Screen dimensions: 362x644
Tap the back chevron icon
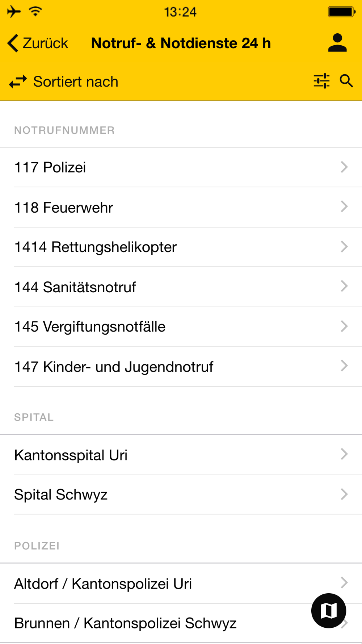click(13, 43)
